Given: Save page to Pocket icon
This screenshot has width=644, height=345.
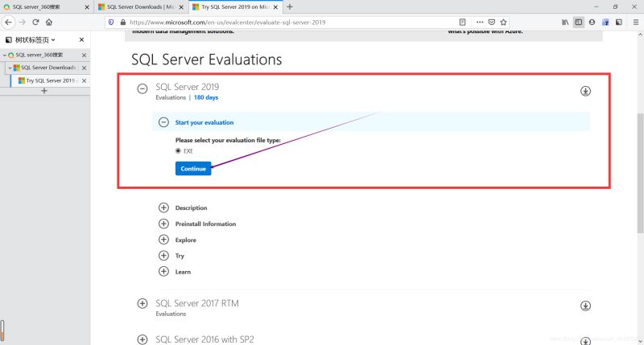Looking at the screenshot, I should click(x=492, y=23).
